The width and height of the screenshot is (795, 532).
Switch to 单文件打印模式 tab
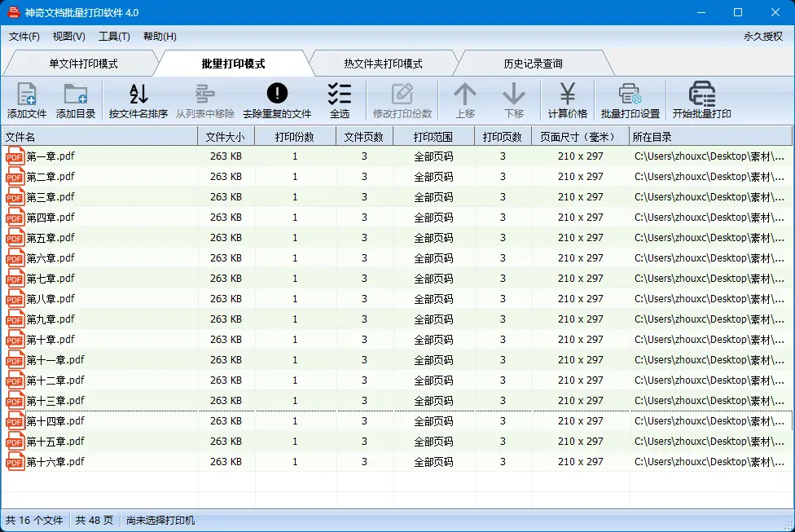pyautogui.click(x=83, y=64)
